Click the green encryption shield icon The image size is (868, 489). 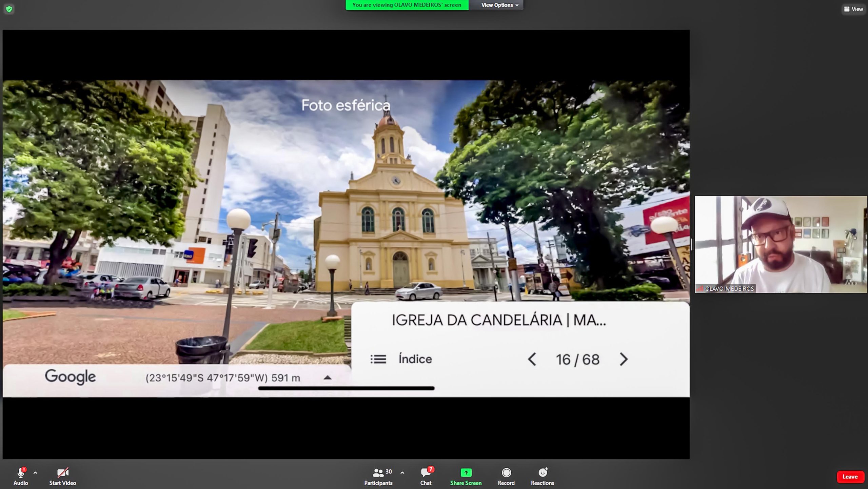(x=9, y=9)
